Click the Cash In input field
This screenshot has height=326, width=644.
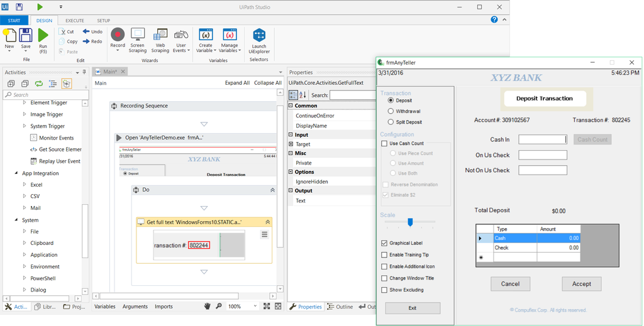click(543, 140)
